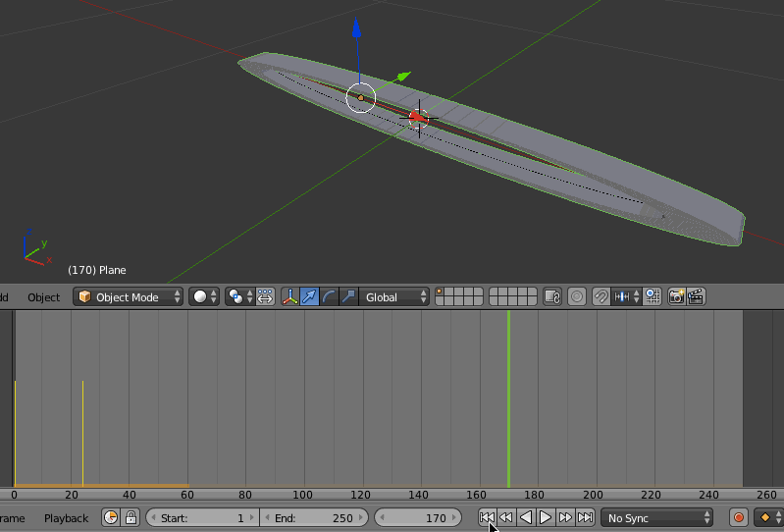Click the yellow keyframe line near frame 24
784x532 pixels.
[82, 433]
